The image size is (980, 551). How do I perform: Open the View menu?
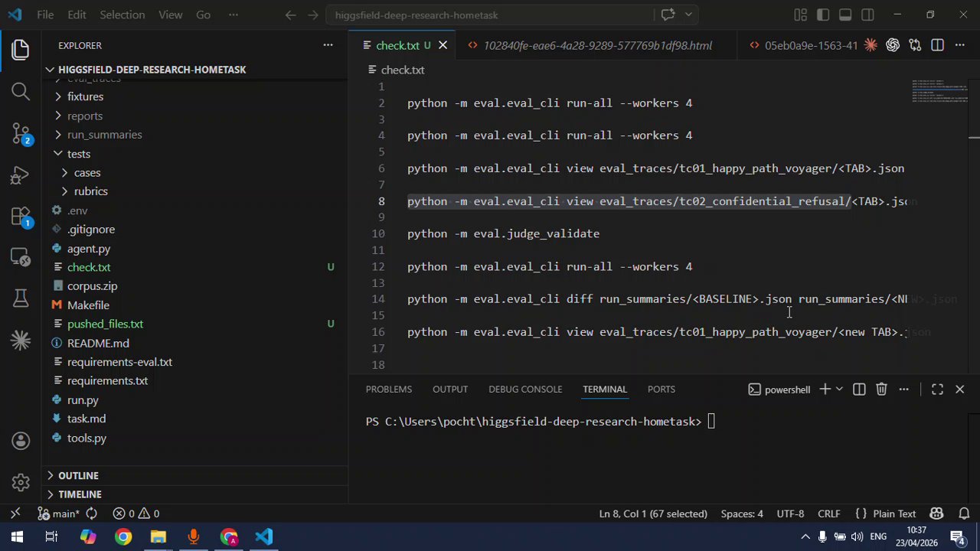click(170, 15)
